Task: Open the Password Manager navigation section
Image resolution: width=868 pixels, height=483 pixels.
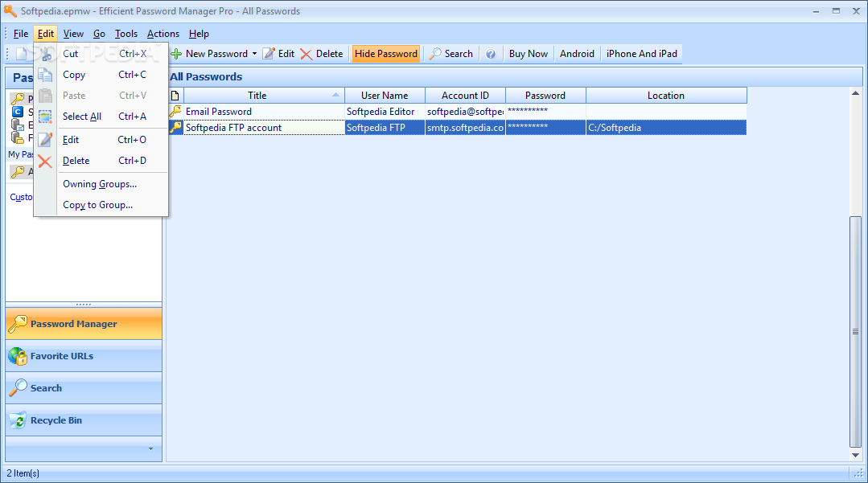Action: coord(84,324)
